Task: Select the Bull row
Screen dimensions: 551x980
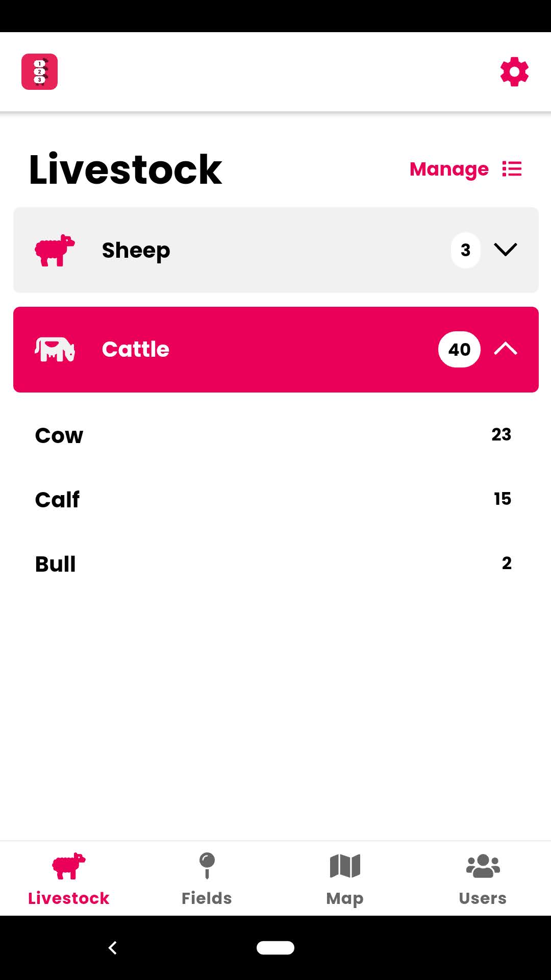Action: [x=275, y=563]
